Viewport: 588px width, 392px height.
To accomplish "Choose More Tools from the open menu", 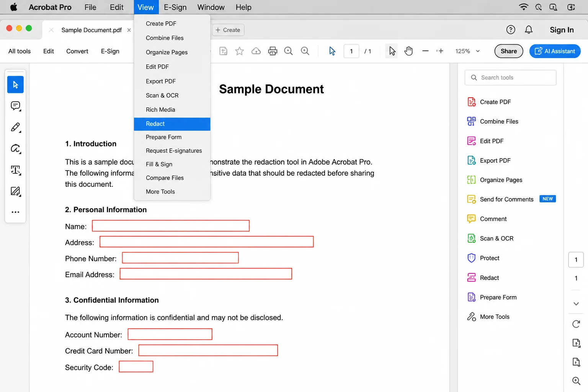I will [x=172, y=192].
